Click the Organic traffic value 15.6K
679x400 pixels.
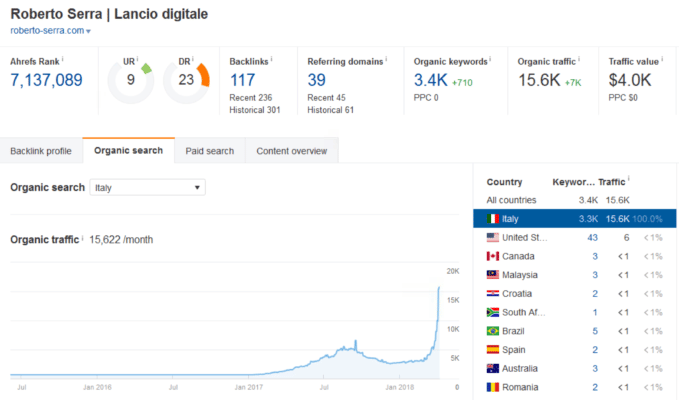[539, 80]
